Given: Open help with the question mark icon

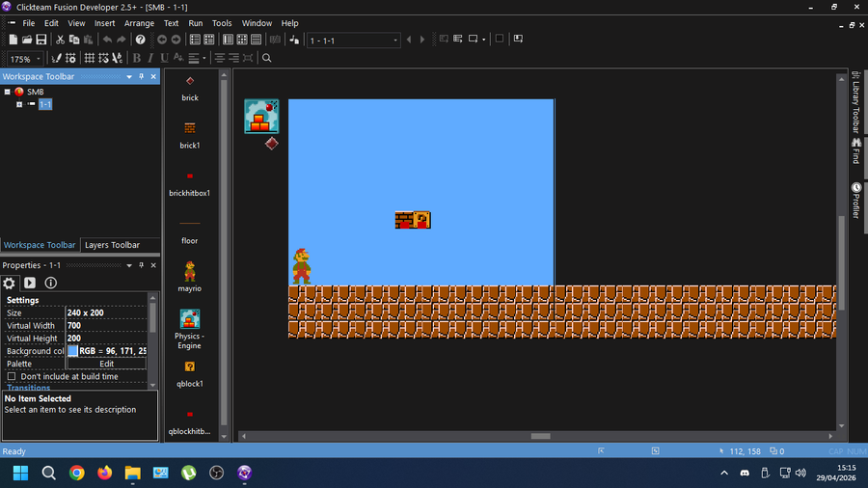Looking at the screenshot, I should tap(141, 40).
